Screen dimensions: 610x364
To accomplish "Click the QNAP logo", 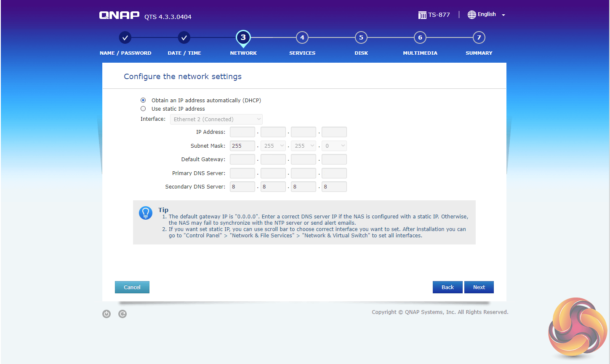I will 119,15.
